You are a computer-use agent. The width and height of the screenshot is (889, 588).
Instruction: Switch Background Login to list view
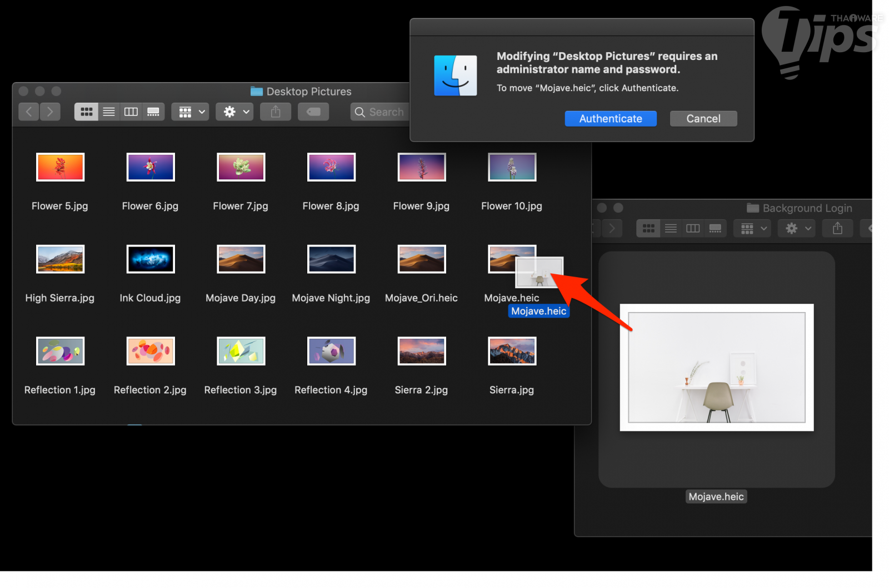[671, 228]
